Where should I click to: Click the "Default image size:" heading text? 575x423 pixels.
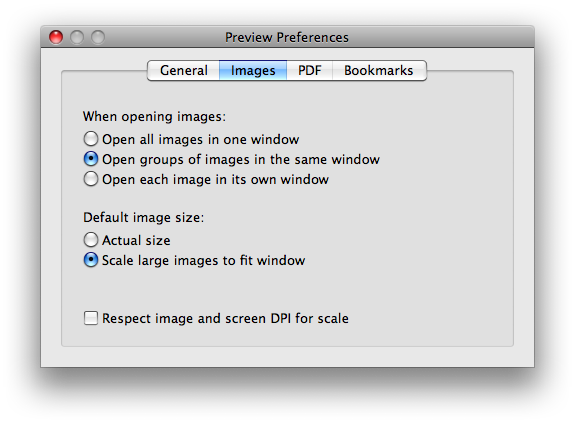pyautogui.click(x=143, y=217)
